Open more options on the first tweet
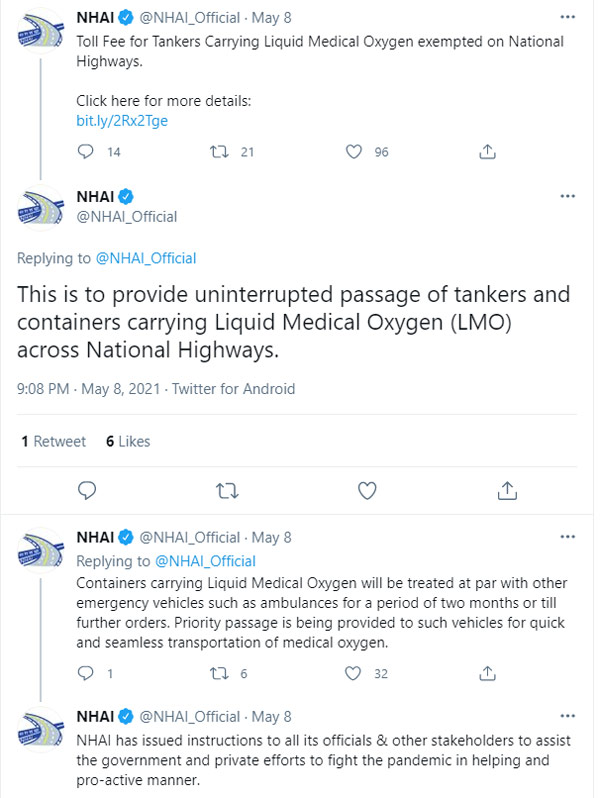Image resolution: width=600 pixels, height=798 pixels. click(568, 18)
